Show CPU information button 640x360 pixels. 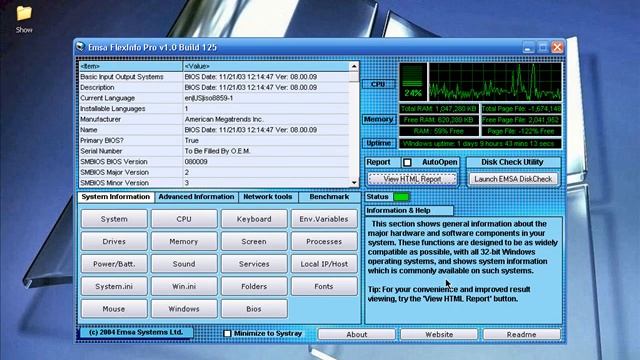tap(184, 219)
